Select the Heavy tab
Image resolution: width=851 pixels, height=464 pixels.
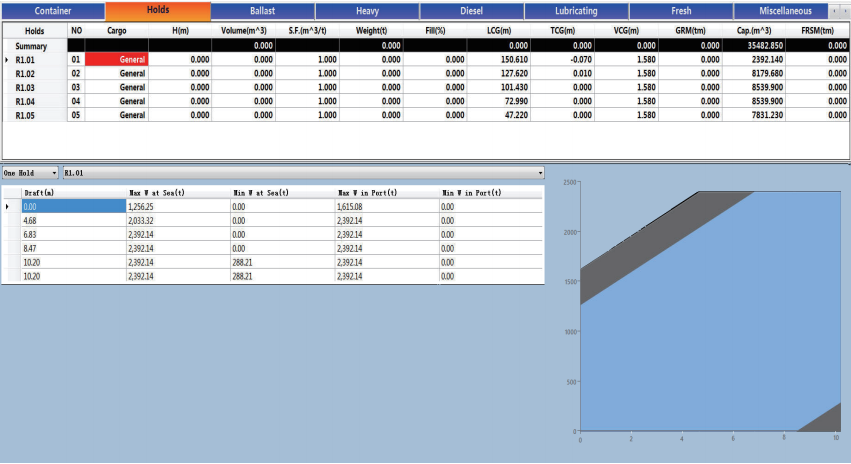(x=367, y=11)
